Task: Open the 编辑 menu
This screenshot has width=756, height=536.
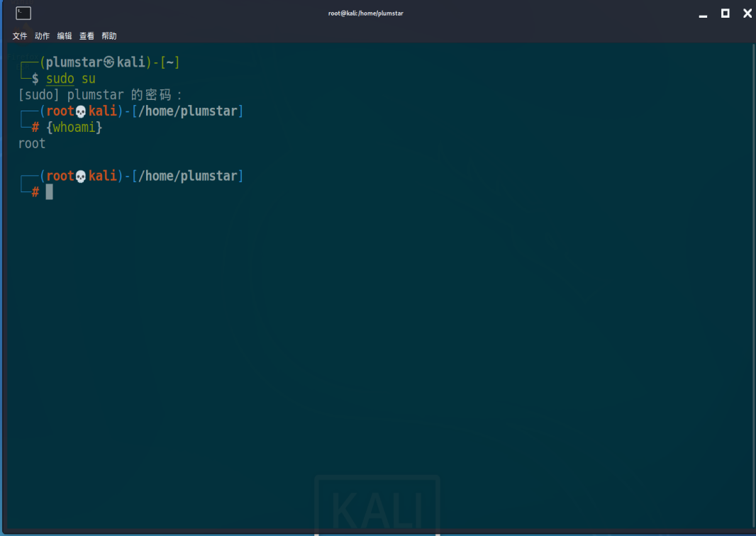Action: (x=64, y=36)
